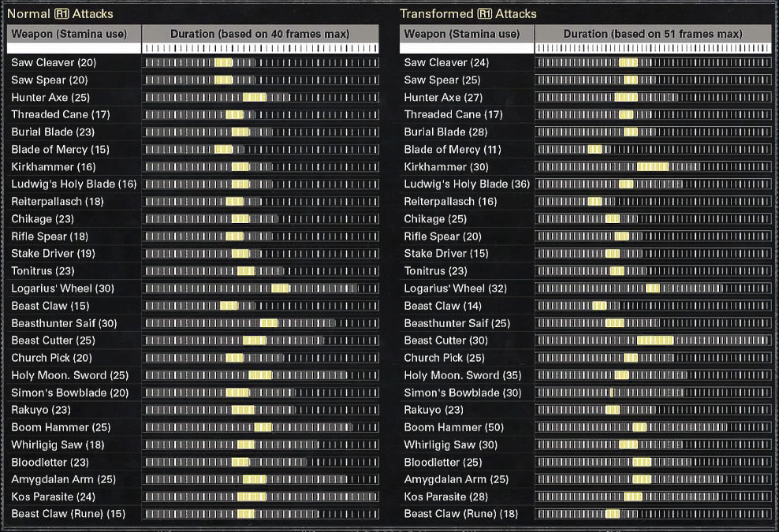779x532 pixels.
Task: Click 'Blade of Mercy (11)' row label
Action: [x=453, y=150]
